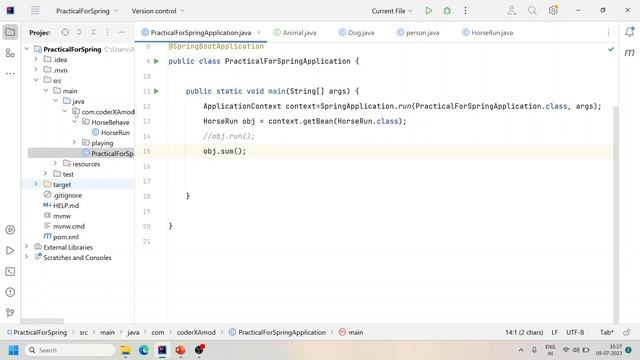Toggle read-only lock icon in status bar

coord(627,332)
